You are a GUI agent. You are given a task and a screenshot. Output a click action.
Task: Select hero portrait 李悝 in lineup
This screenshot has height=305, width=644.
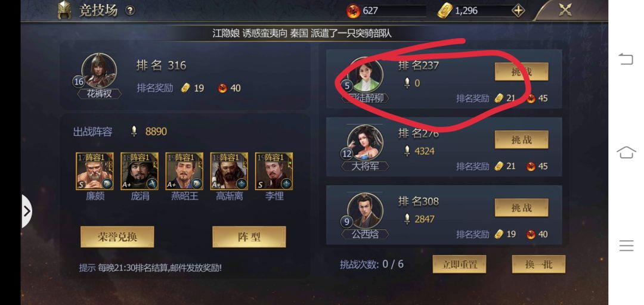274,171
